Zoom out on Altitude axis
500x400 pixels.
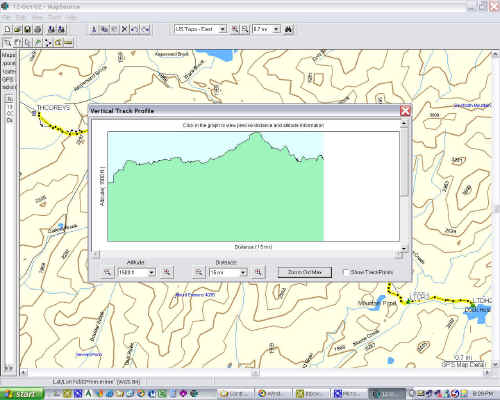click(107, 272)
